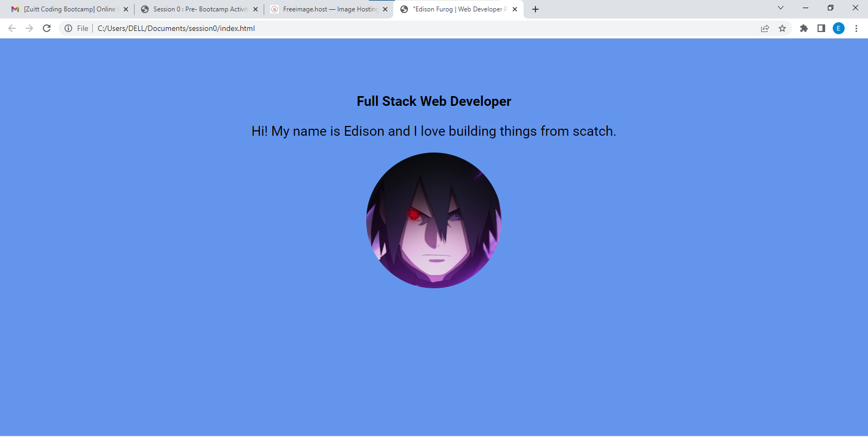Click the circular profile picture
The width and height of the screenshot is (868, 437).
[434, 220]
